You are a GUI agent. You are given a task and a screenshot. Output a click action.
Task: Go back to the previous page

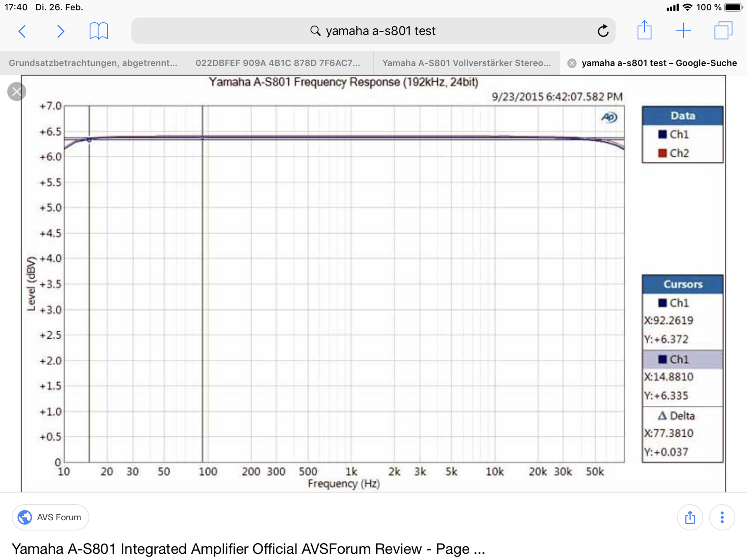(x=22, y=31)
